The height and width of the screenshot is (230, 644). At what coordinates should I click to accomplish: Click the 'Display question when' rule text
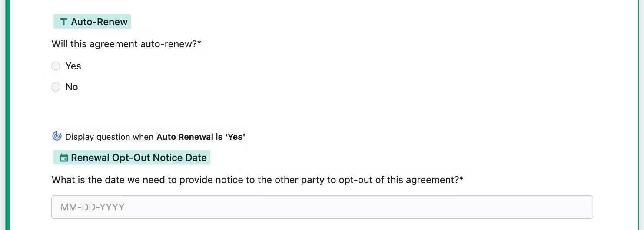pyautogui.click(x=110, y=137)
